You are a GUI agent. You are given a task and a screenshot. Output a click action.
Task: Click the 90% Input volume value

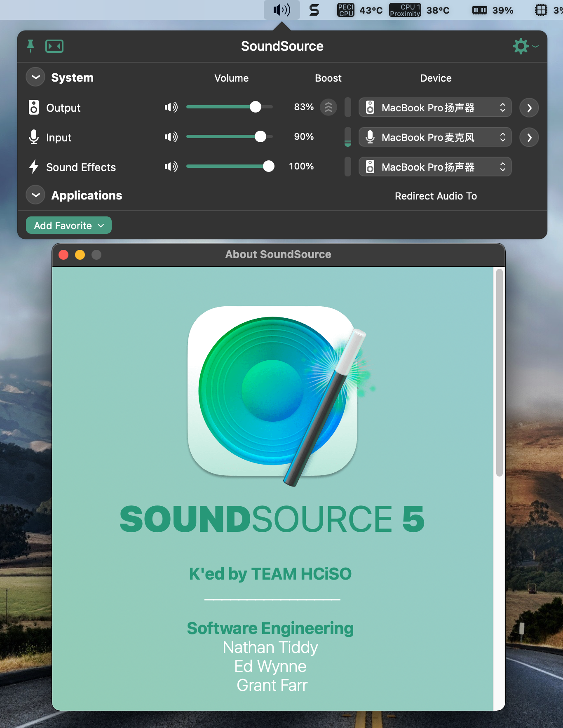[x=304, y=137]
